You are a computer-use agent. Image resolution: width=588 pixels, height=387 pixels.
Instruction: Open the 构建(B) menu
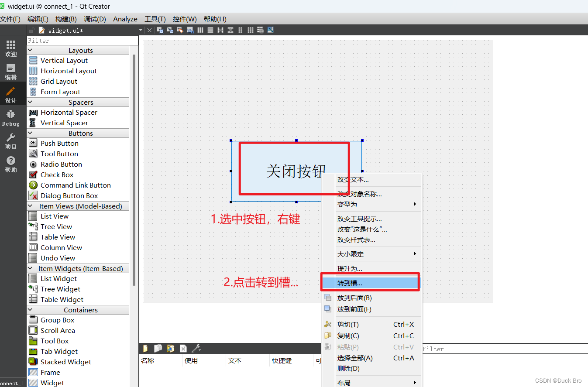(66, 19)
